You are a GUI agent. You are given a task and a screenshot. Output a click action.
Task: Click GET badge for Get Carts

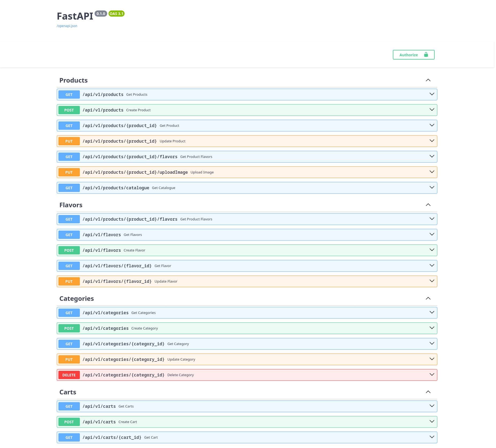pyautogui.click(x=69, y=406)
